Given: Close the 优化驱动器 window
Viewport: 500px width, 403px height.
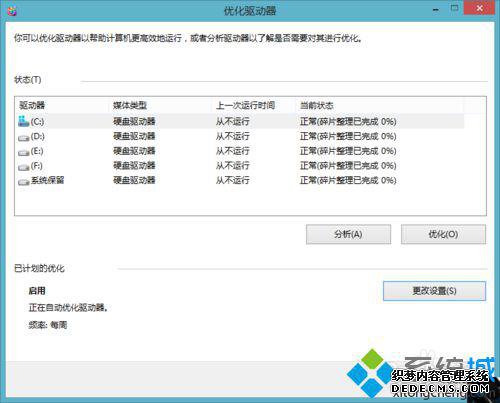Looking at the screenshot, I should click(479, 8).
